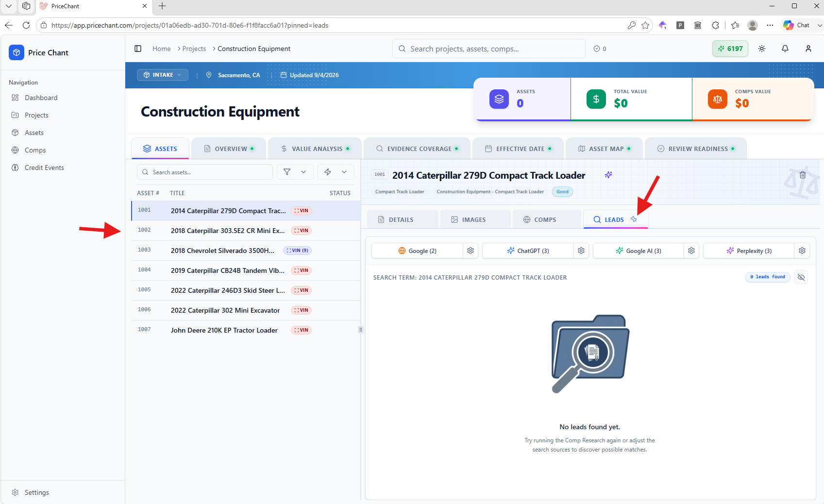Open Perplexity source settings gear
Viewport: 824px width, 504px height.
(802, 251)
